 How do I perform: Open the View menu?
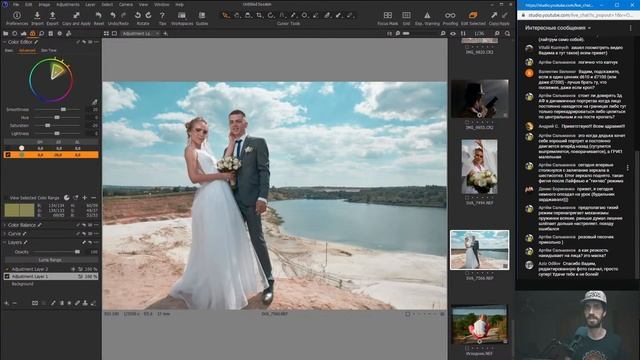pyautogui.click(x=143, y=4)
